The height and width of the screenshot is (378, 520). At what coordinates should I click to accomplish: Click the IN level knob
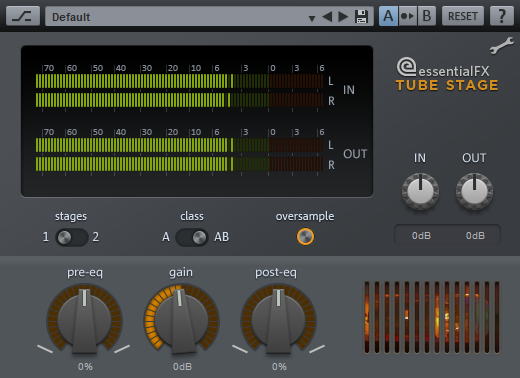tap(420, 191)
